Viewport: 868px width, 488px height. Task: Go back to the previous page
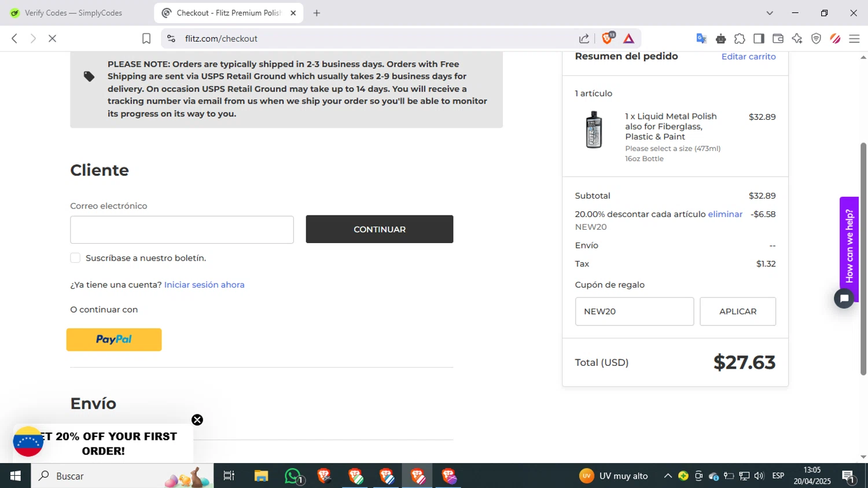click(x=14, y=38)
